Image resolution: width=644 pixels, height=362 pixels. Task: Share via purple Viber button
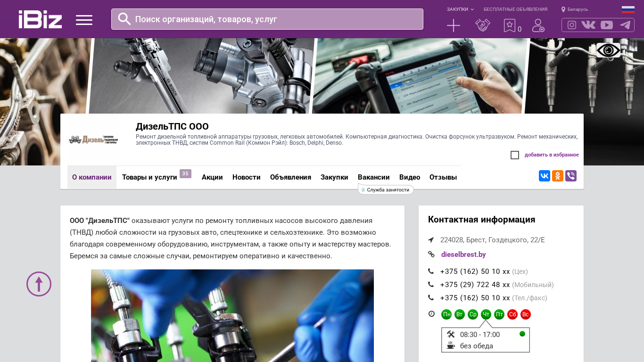[571, 176]
